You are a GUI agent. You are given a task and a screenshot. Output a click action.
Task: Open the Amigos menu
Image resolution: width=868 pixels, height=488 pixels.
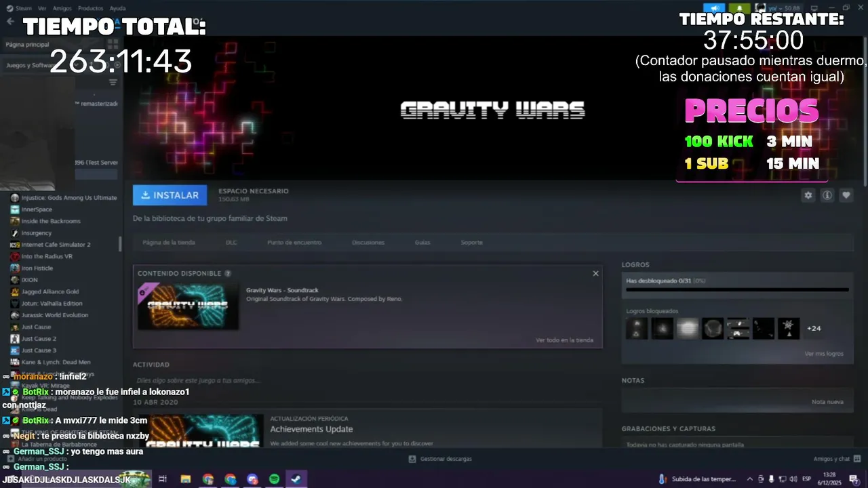click(x=62, y=8)
